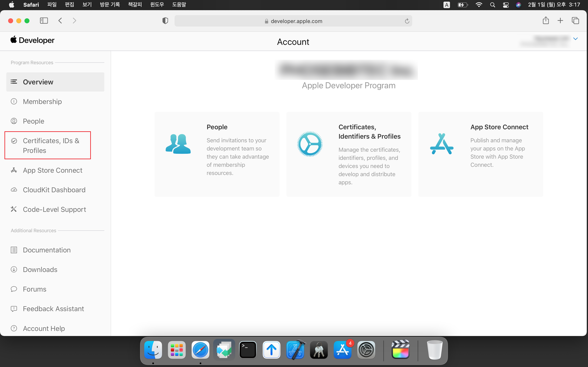588x367 pixels.
Task: Expand the account dropdown chevron
Action: tap(575, 39)
